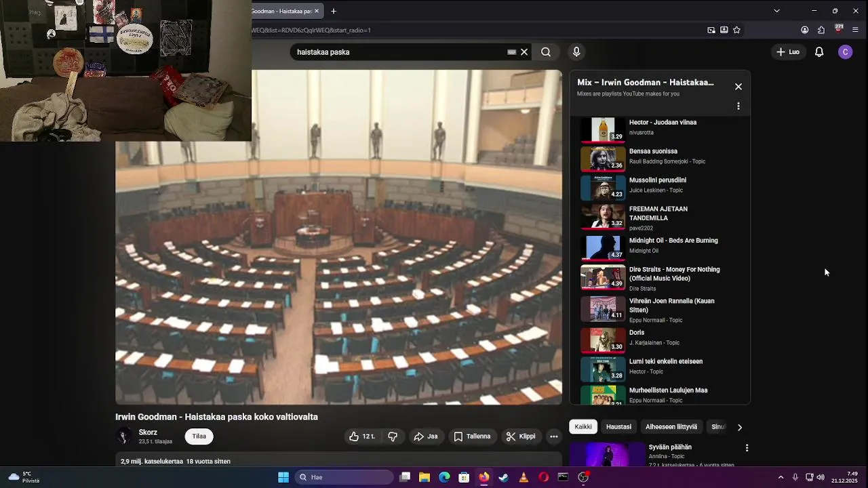
Task: Open the Skorz channel name link
Action: coord(148,432)
